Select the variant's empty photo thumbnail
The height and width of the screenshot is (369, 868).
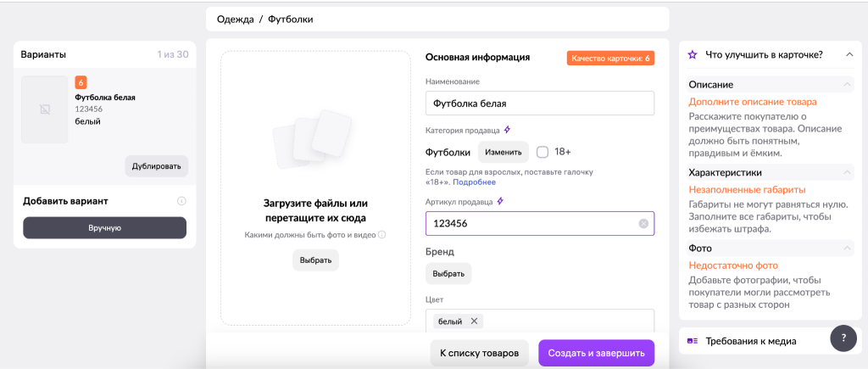(x=45, y=109)
